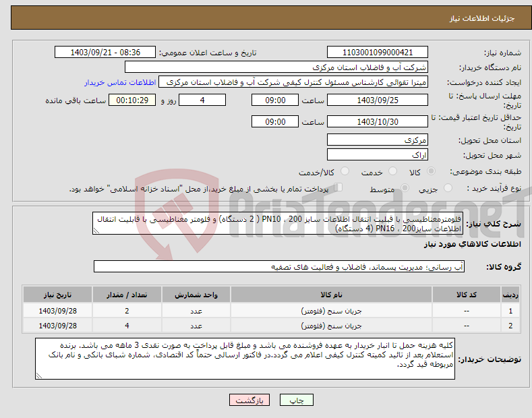The image size is (532, 418).
Task: Click the resize handle of the buyer notes box
Action: 39,376
